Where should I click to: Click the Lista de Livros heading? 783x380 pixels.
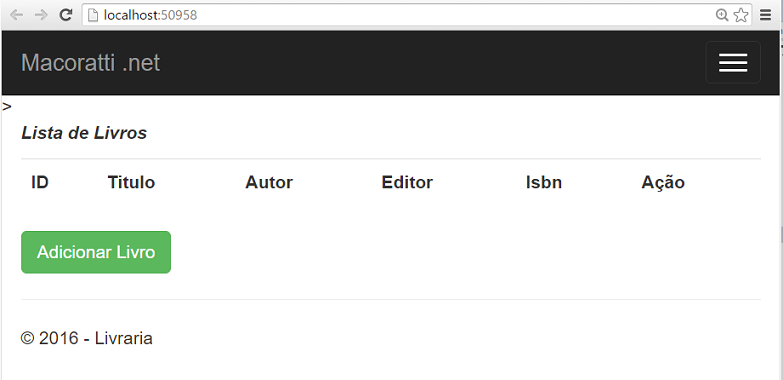click(x=84, y=133)
